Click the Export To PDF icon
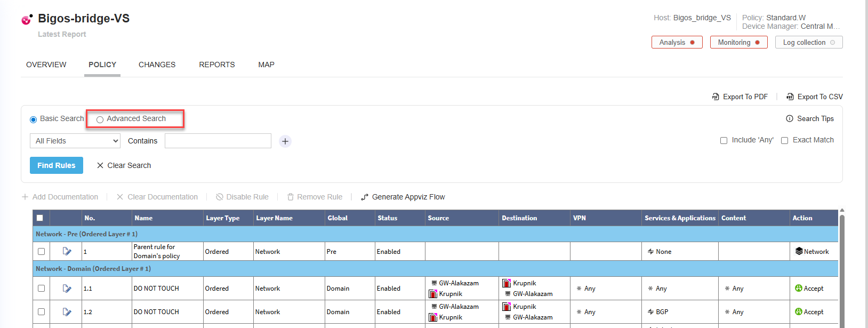868x328 pixels. tap(716, 97)
